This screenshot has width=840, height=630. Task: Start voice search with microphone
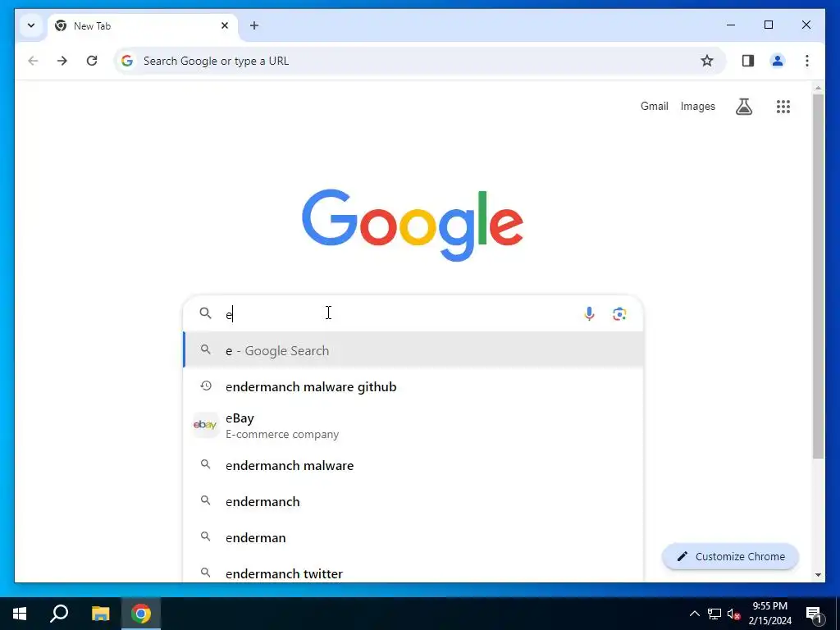(x=589, y=314)
